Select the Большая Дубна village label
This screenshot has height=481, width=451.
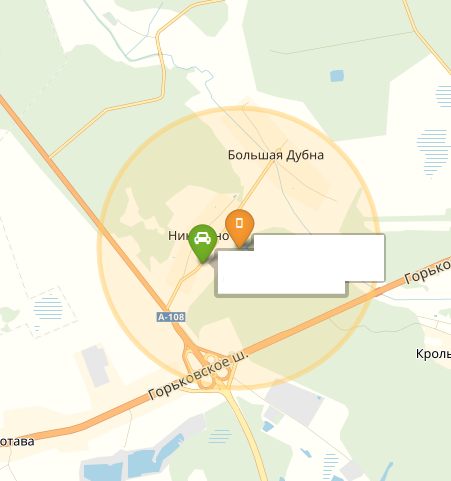click(x=276, y=155)
